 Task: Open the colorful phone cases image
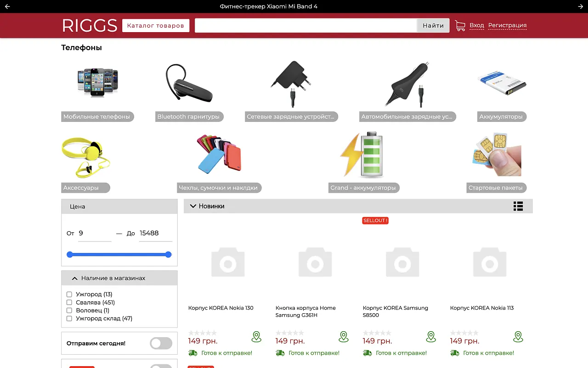coord(219,155)
